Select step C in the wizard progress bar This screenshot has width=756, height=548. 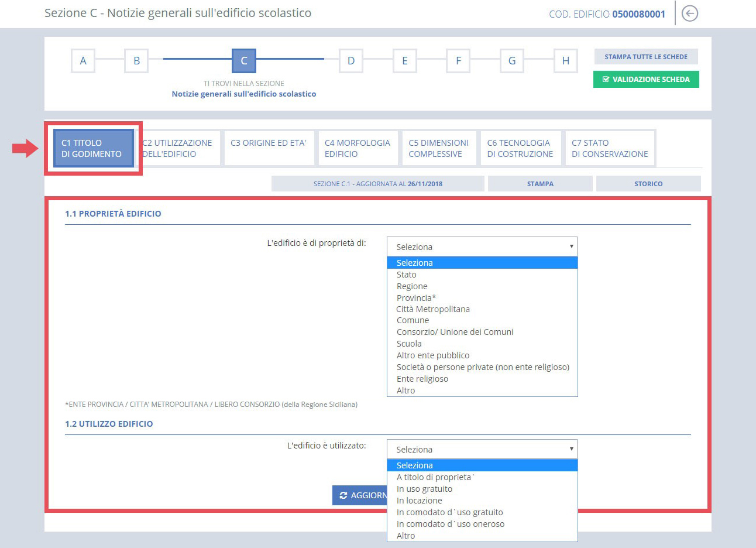[243, 61]
